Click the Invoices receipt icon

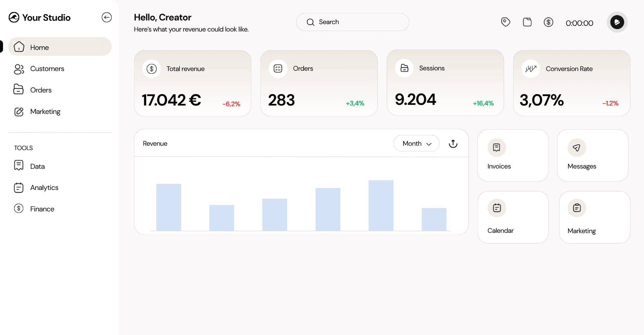[497, 147]
